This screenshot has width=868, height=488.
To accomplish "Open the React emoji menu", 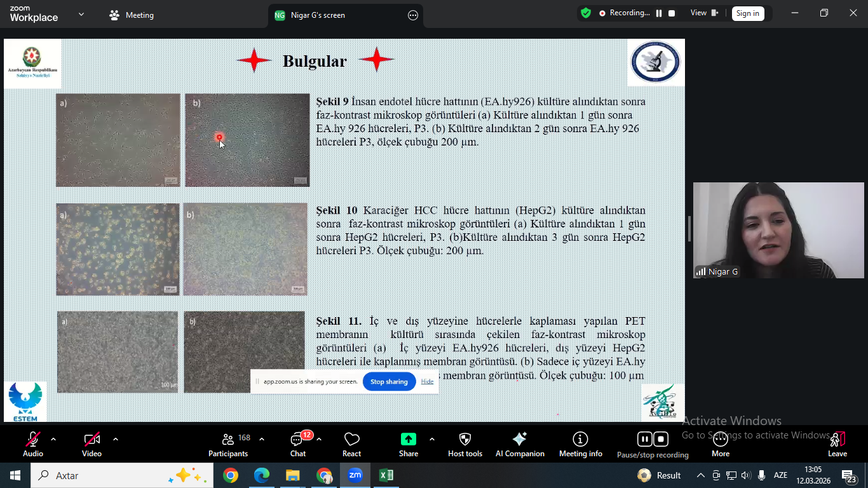I will (x=351, y=444).
